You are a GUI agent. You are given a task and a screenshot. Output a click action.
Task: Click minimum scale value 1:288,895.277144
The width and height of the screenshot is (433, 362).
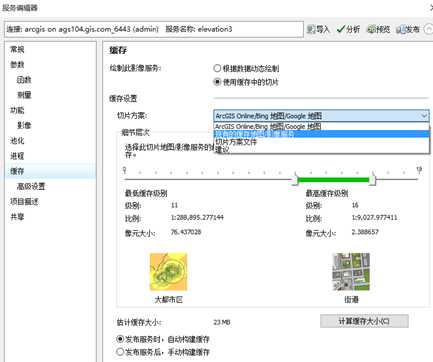197,218
